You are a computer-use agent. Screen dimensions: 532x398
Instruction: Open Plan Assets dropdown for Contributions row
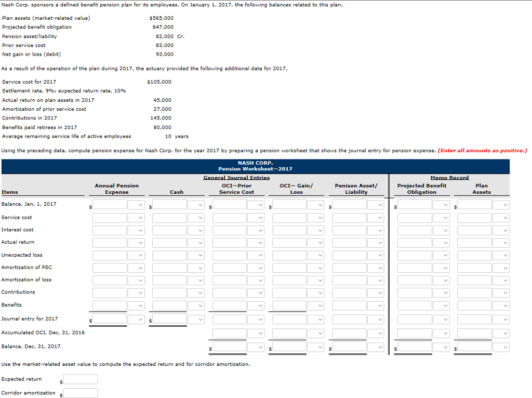[x=501, y=293]
